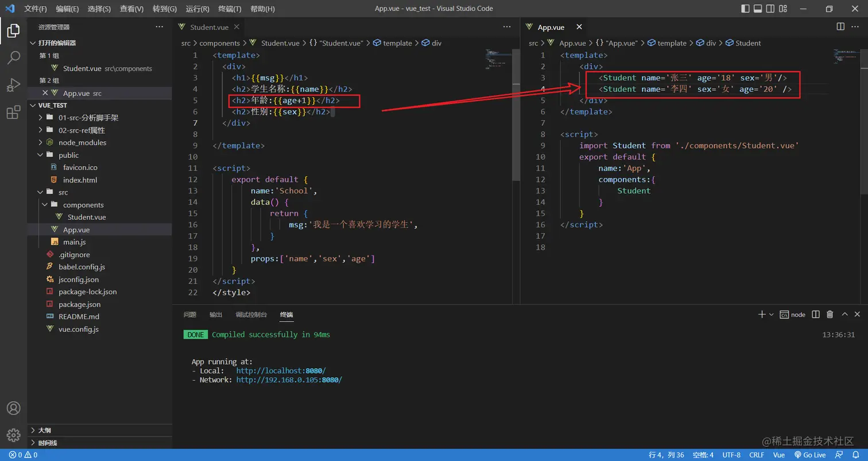Open package.json file in explorer
Screen dimensions: 868x461
click(x=79, y=304)
